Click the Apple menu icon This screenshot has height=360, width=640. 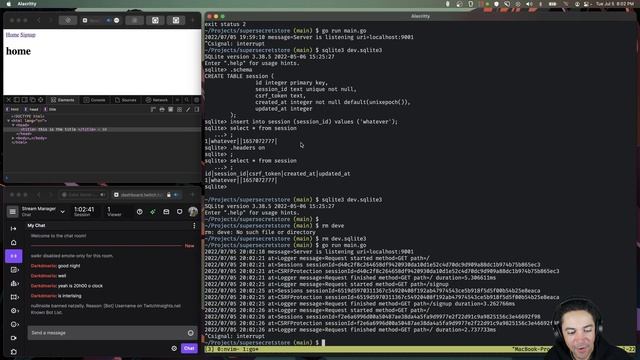[x=9, y=4]
